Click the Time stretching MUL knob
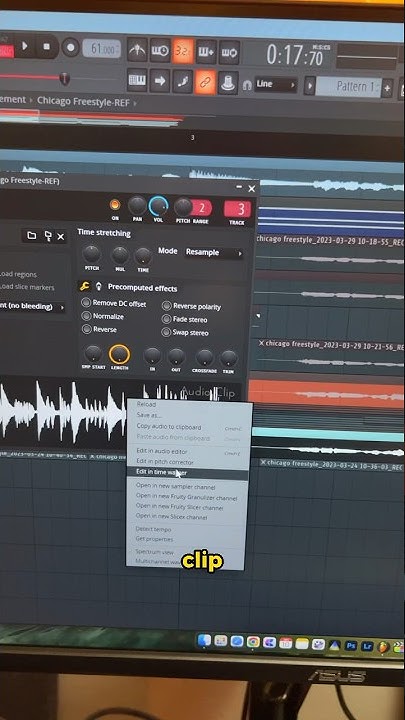Image resolution: width=405 pixels, height=720 pixels. [120, 255]
